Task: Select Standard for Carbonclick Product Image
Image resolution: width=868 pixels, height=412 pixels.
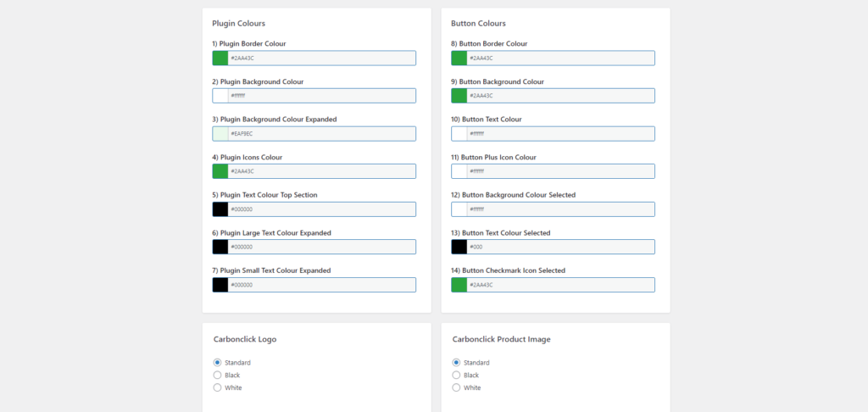Action: click(x=456, y=363)
